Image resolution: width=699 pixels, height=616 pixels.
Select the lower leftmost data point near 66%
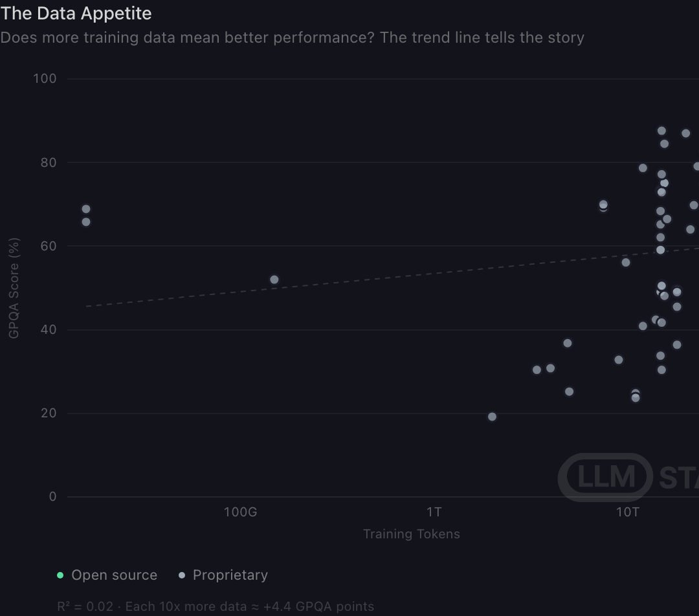(86, 222)
